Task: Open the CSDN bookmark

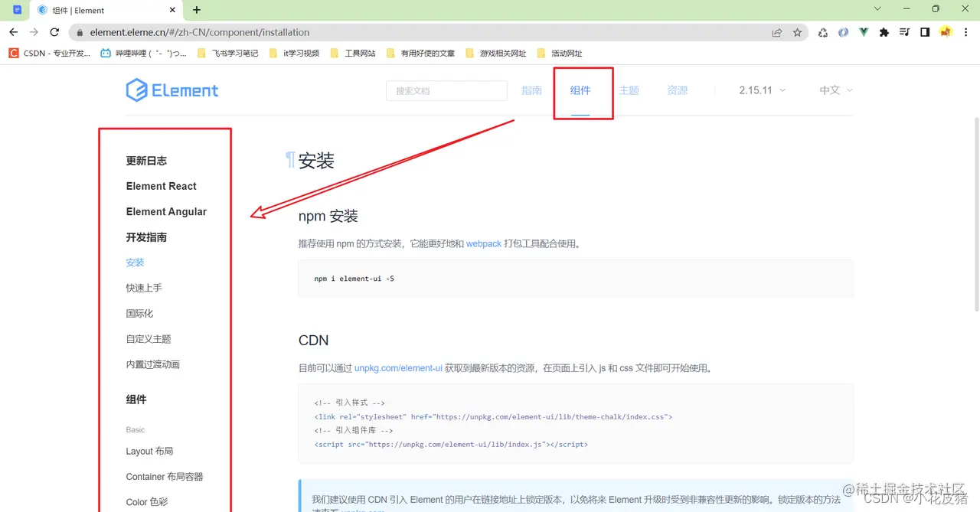Action: 49,53
